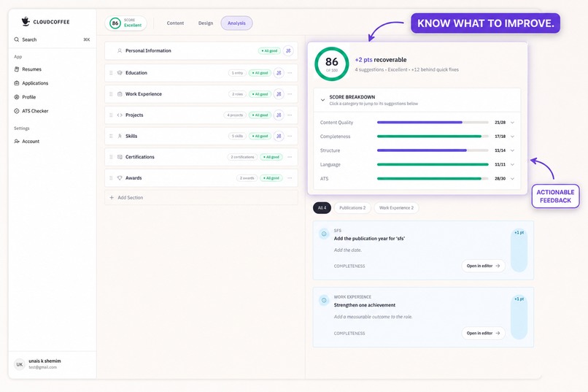Click the AI icon on Education row
Screen dimensions: 588x392
[x=279, y=73]
